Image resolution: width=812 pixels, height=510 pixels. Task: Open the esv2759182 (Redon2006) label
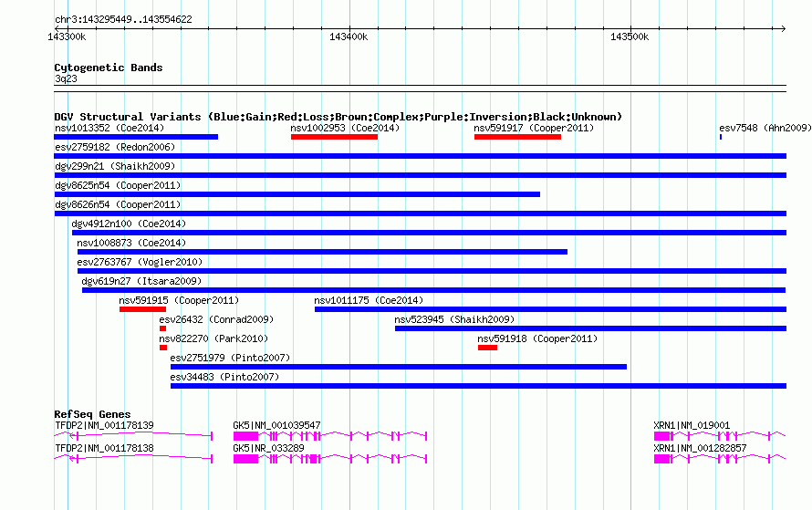[x=115, y=147]
